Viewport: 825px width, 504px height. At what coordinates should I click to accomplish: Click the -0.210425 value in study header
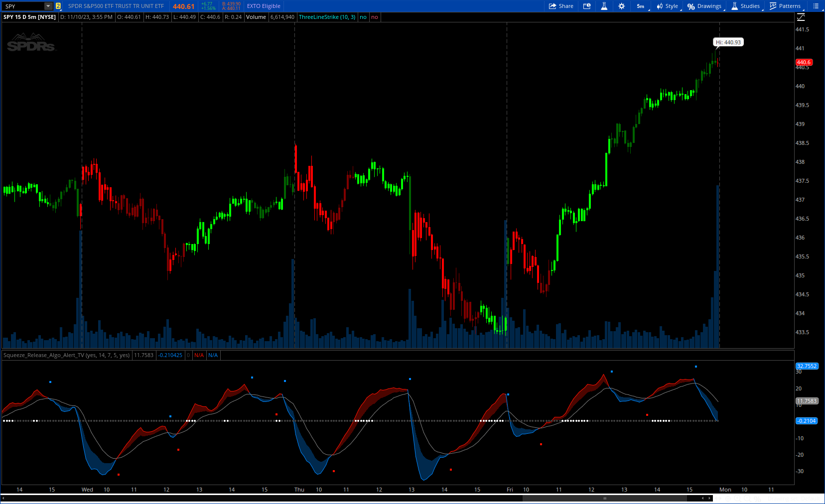click(x=170, y=355)
